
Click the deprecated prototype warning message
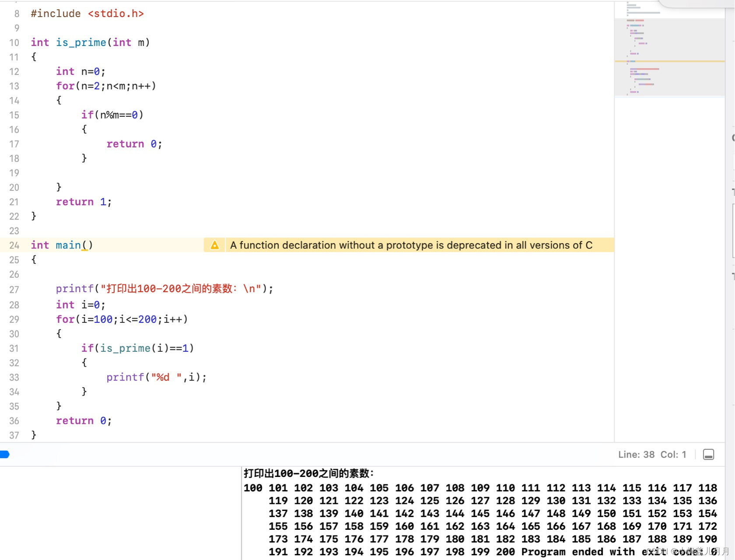411,245
